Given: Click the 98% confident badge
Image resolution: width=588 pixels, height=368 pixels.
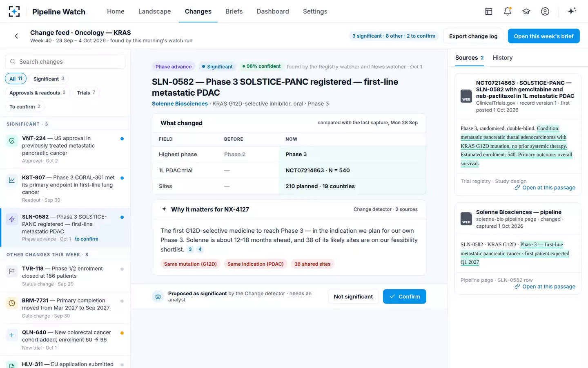Looking at the screenshot, I should tap(261, 66).
